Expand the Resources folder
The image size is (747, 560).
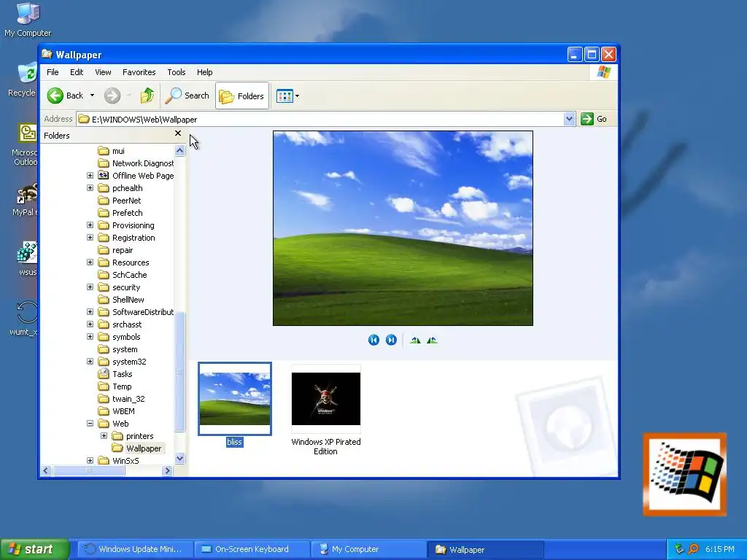(90, 262)
